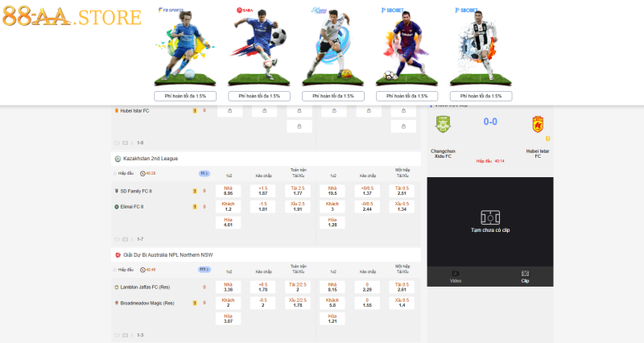Click the clock icon beside 40:46

click(142, 270)
